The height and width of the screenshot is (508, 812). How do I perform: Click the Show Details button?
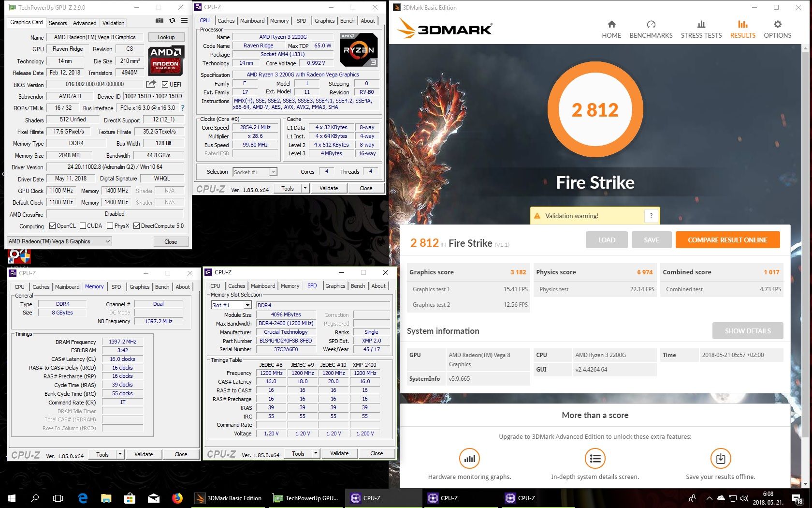pos(748,331)
